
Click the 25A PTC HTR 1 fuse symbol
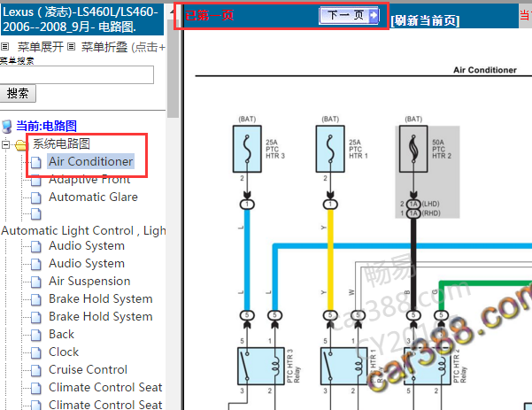click(x=330, y=149)
